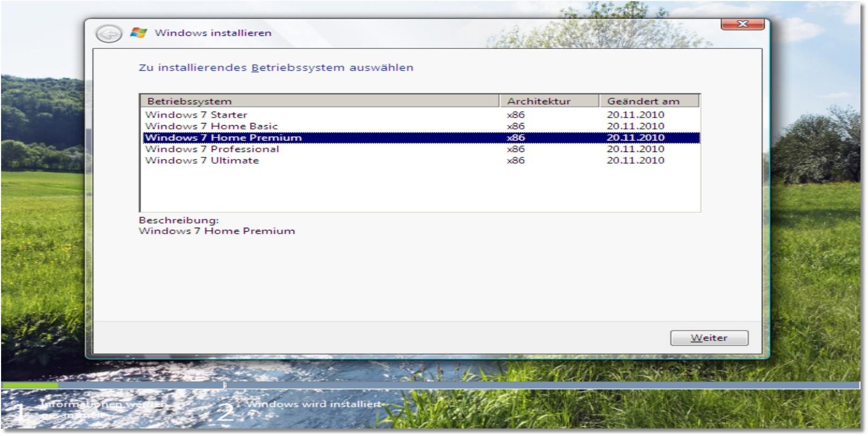Click 20.11.2010 date of Windows 7 Starter
868x436 pixels.
tap(635, 114)
